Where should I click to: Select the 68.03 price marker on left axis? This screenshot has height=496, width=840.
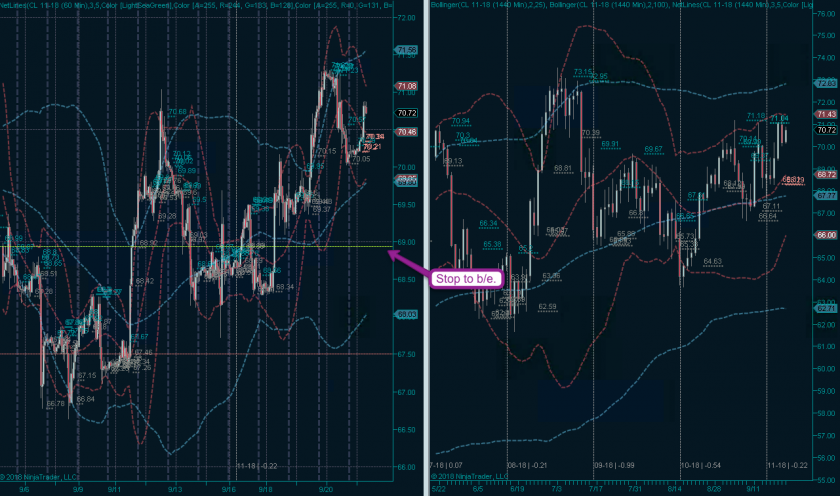(407, 314)
